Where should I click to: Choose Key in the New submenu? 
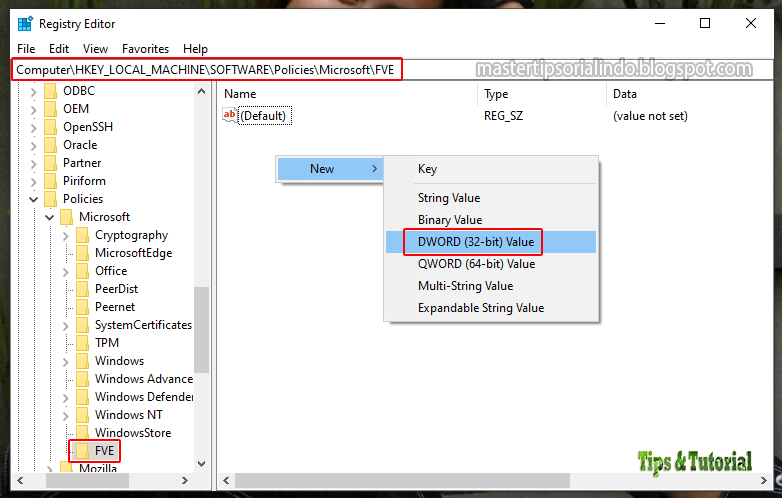491,169
